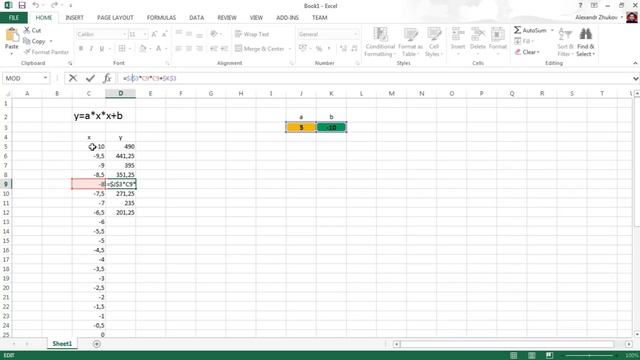Open AutoSum dropdown arrow
Viewport: 640px width, 360px height.
(x=552, y=31)
